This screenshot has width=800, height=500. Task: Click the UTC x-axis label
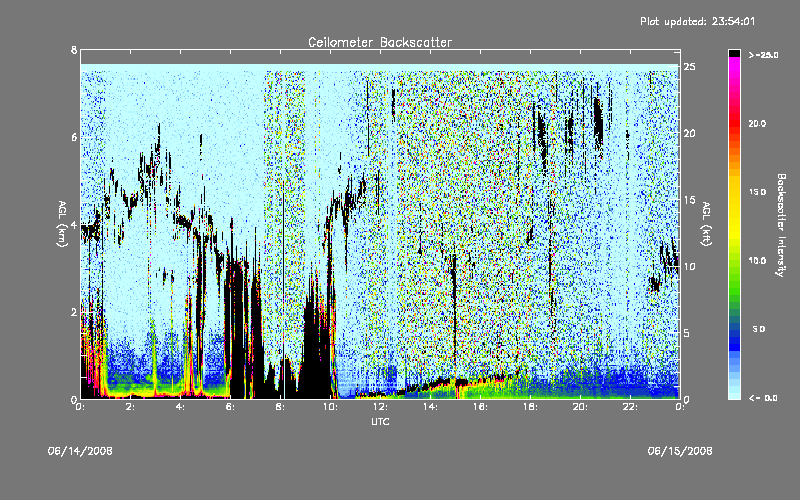point(380,421)
